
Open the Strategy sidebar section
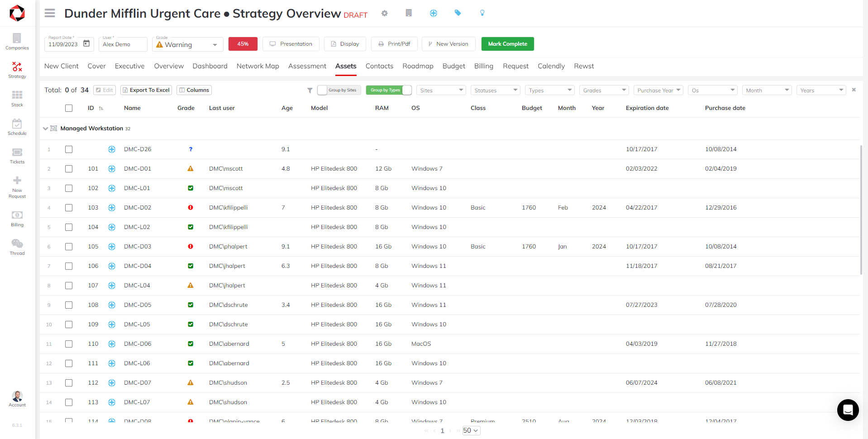pyautogui.click(x=17, y=70)
